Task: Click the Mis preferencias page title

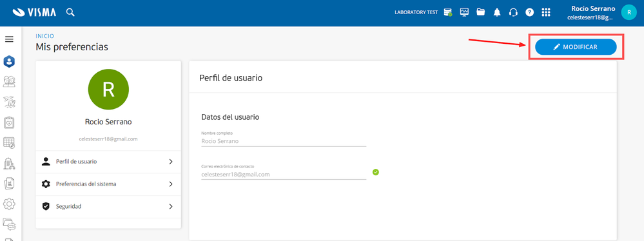Action: pos(72,47)
